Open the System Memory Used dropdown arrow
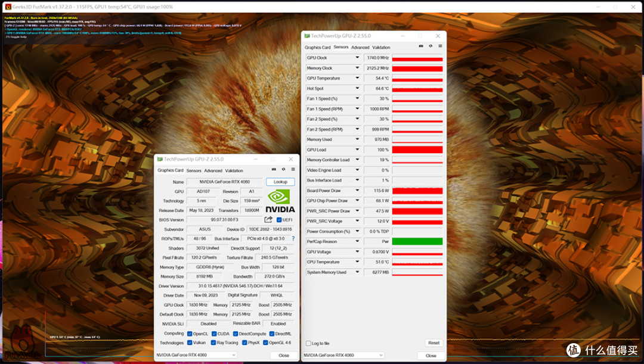Image resolution: width=644 pixels, height=364 pixels. click(357, 272)
